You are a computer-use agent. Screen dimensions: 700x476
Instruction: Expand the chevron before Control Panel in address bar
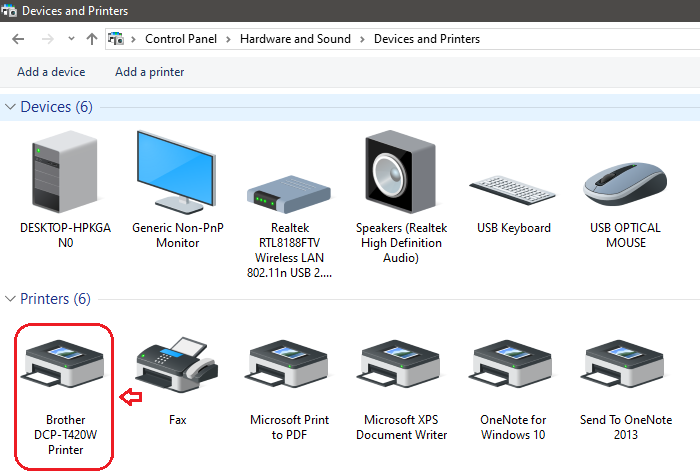click(133, 39)
